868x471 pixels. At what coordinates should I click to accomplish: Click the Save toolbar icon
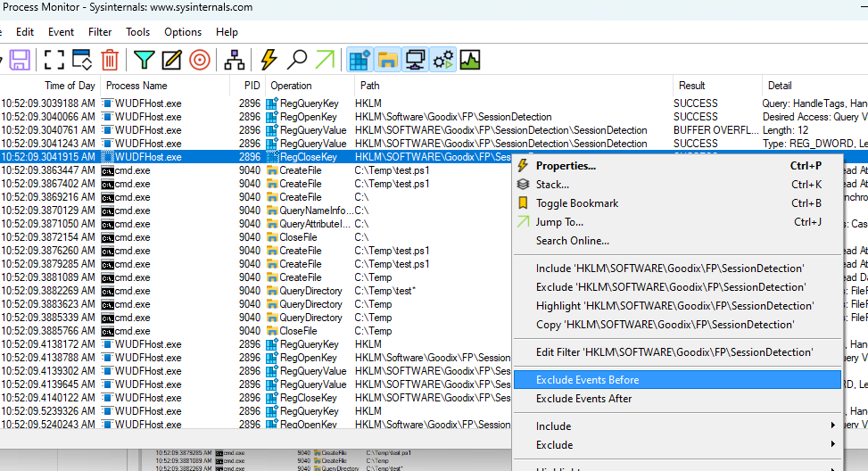20,60
